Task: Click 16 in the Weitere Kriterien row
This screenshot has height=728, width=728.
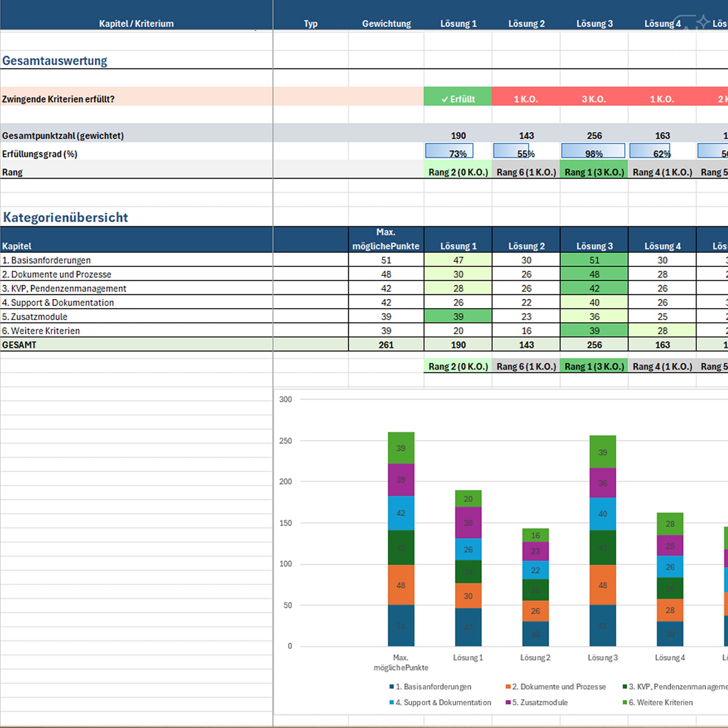Action: 526,331
